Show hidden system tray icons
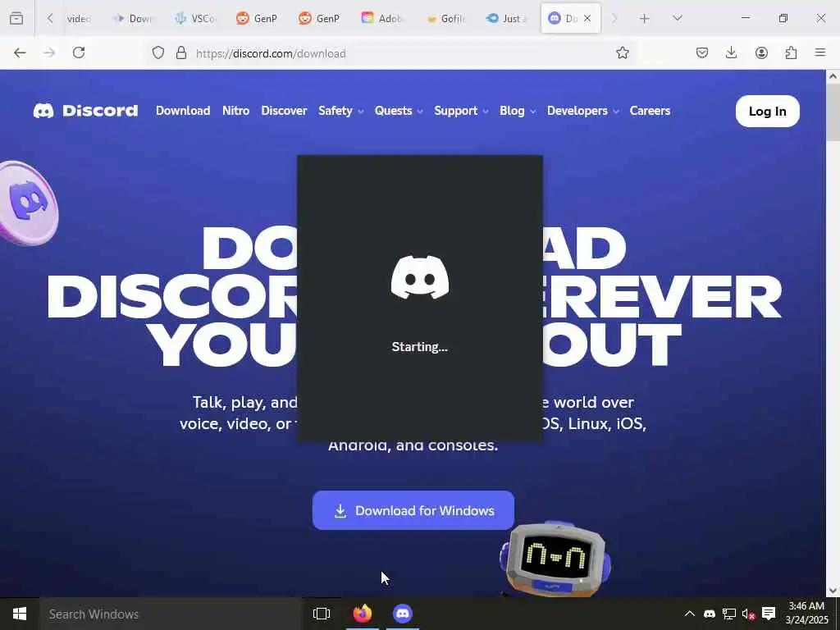840x630 pixels. coord(689,614)
